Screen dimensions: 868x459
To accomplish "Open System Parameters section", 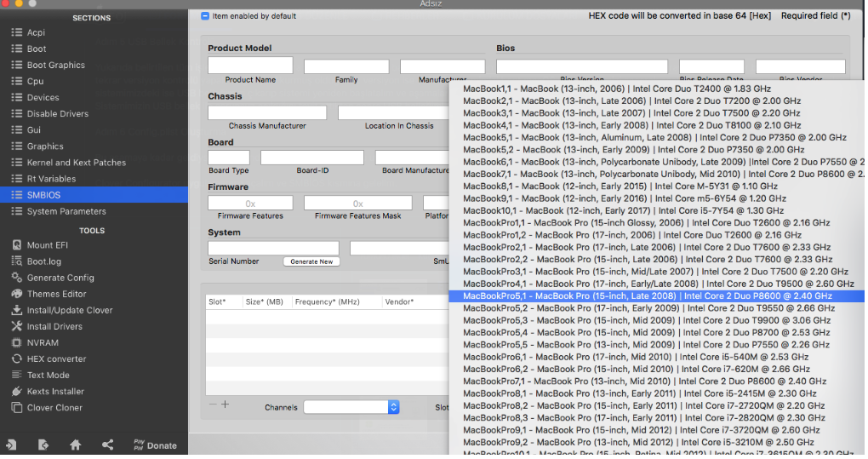I will point(66,211).
